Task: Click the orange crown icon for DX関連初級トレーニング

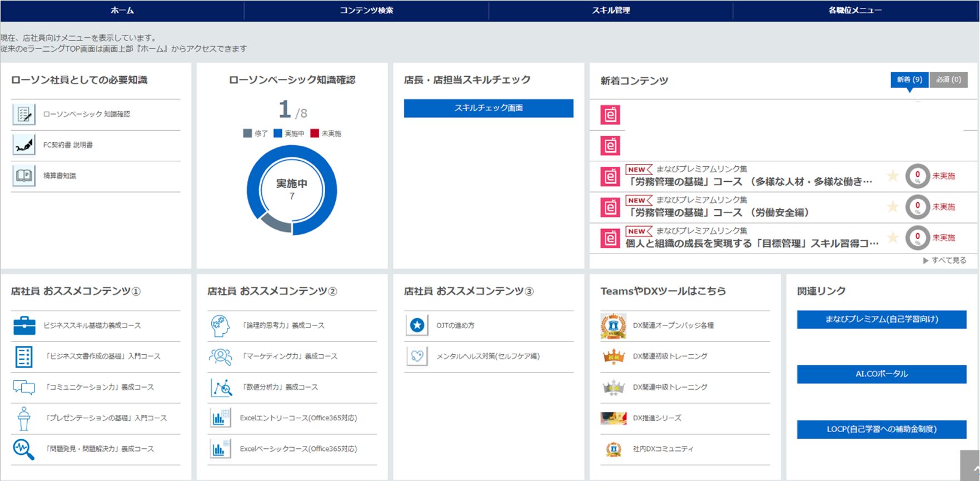Action: 614,356
